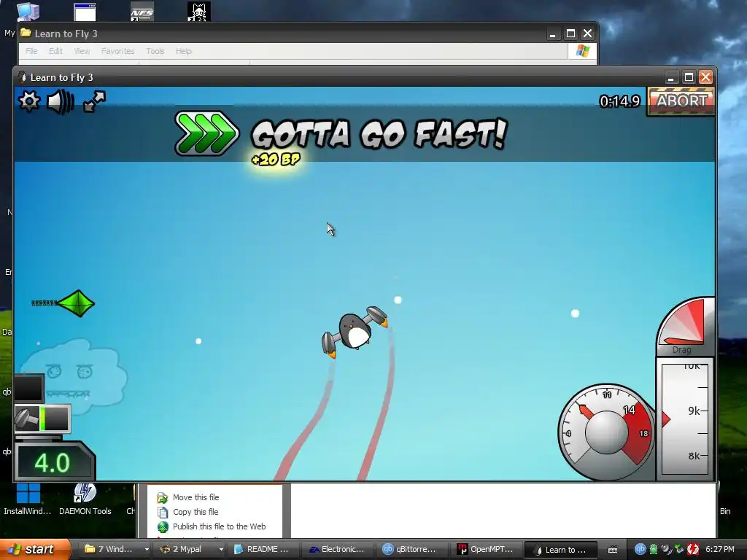Abort the current flight
Image resolution: width=747 pixels, height=560 pixels.
tap(681, 101)
